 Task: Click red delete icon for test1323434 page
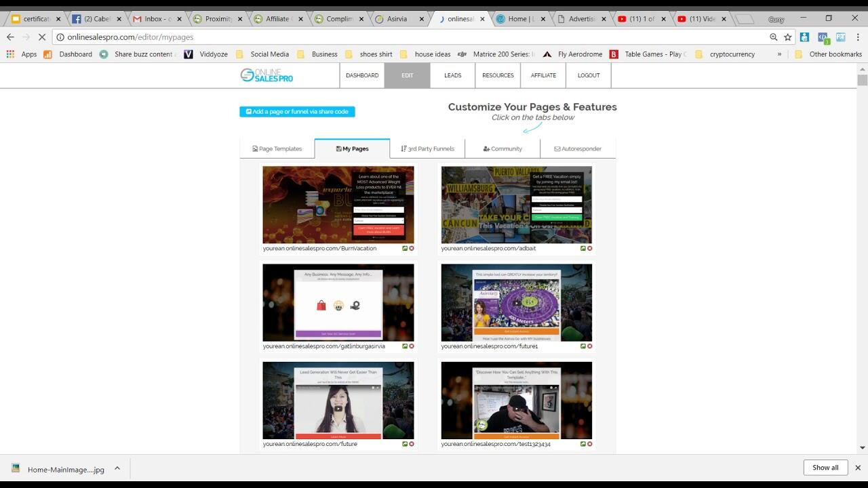pyautogui.click(x=589, y=445)
